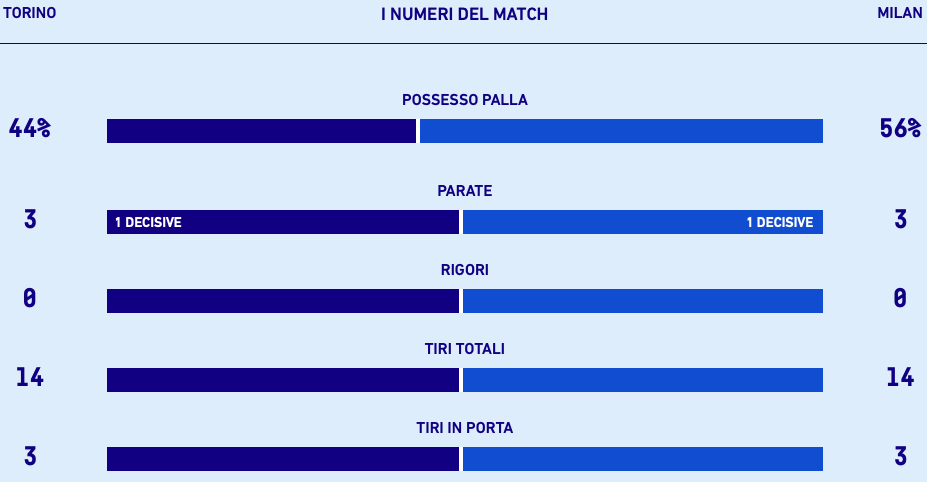This screenshot has height=482, width=927.
Task: Click Milan's 56% possession value
Action: pos(900,129)
